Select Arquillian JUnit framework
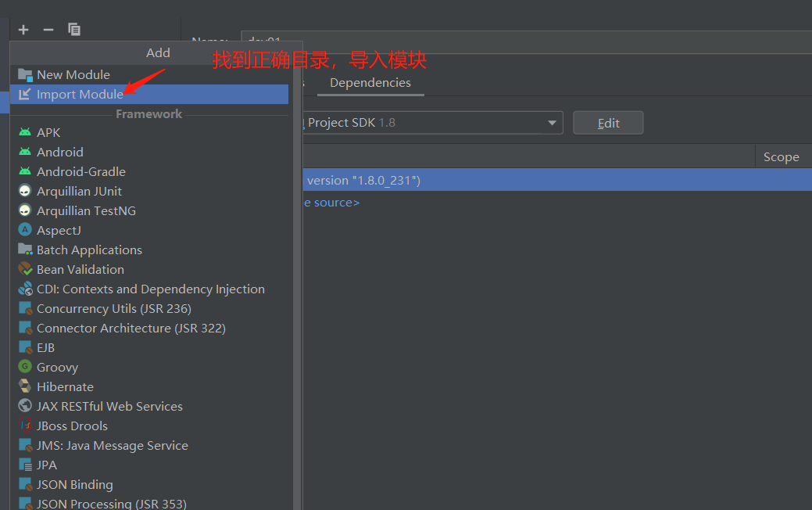The image size is (812, 510). click(x=79, y=191)
